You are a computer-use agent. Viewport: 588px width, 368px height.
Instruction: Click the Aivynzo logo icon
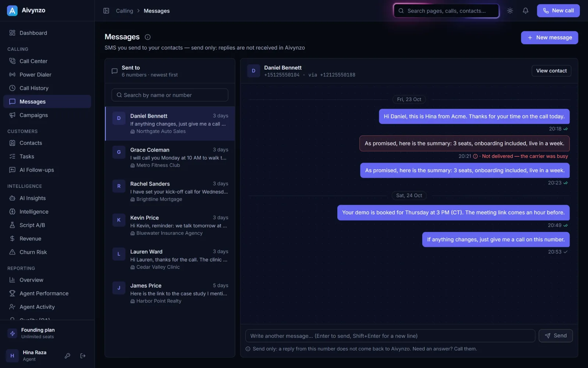[12, 11]
